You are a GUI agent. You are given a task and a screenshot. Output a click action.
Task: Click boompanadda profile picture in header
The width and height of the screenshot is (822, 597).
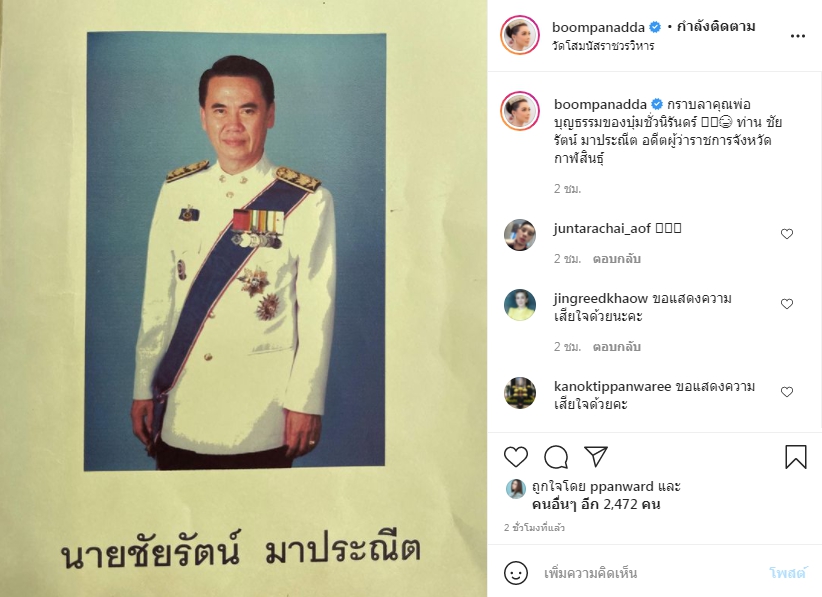click(x=520, y=35)
